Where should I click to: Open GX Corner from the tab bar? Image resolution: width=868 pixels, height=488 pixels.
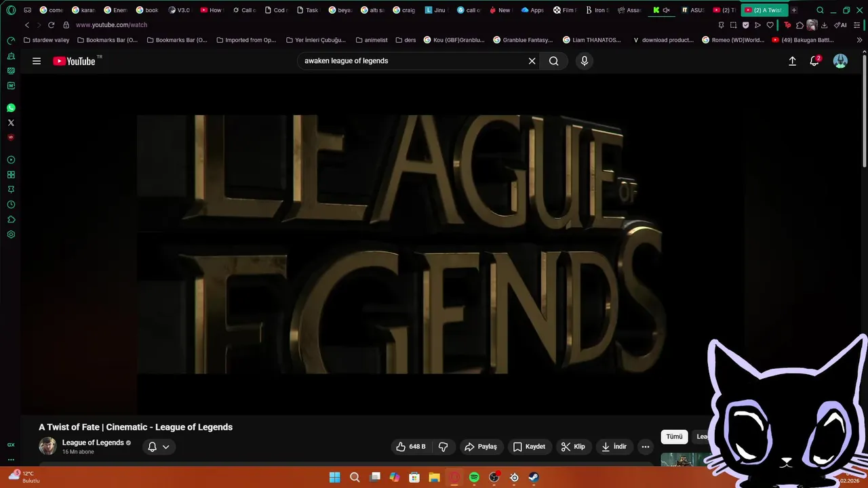pos(27,10)
